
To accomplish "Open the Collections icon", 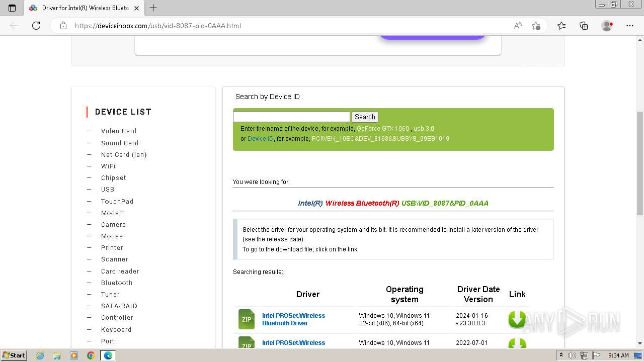I will click(x=584, y=26).
